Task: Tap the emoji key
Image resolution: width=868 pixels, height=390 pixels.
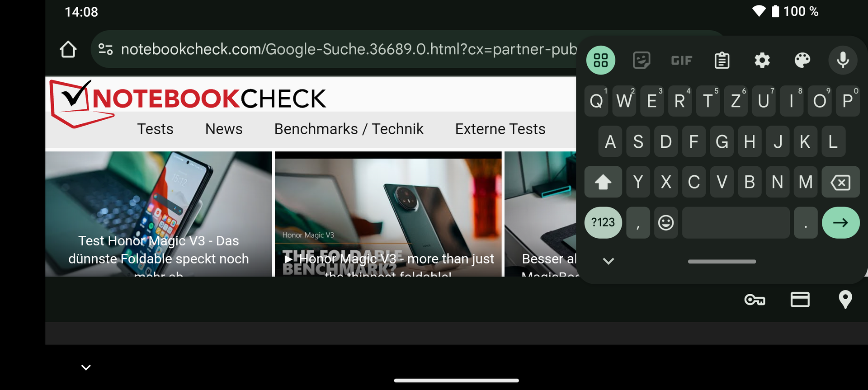Action: click(666, 222)
